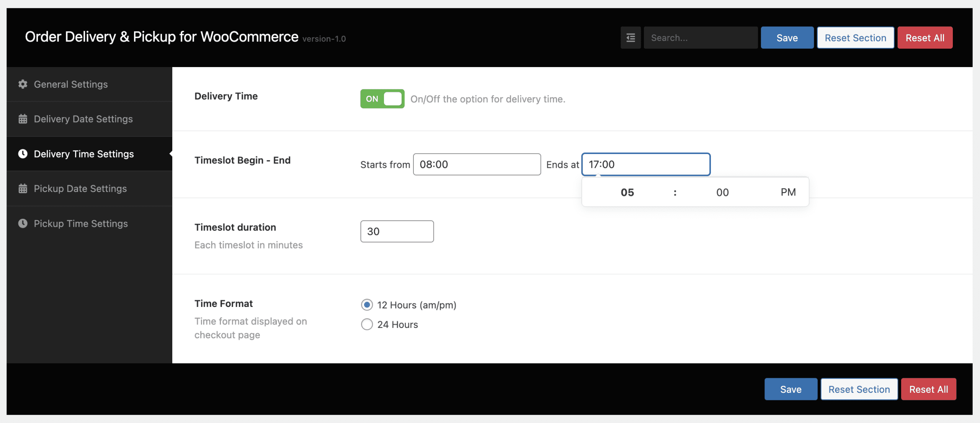
Task: Click the arrow marker beside Delivery Time Settings tab
Action: (171, 154)
